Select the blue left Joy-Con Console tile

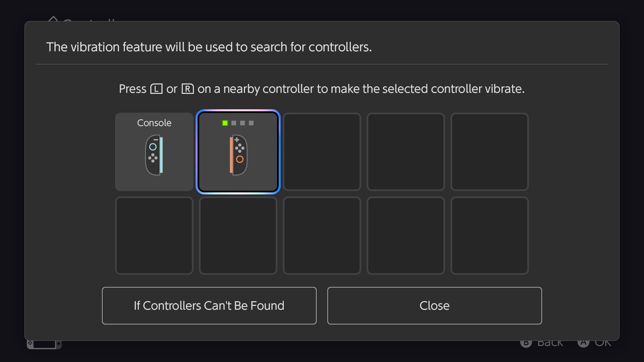[154, 152]
